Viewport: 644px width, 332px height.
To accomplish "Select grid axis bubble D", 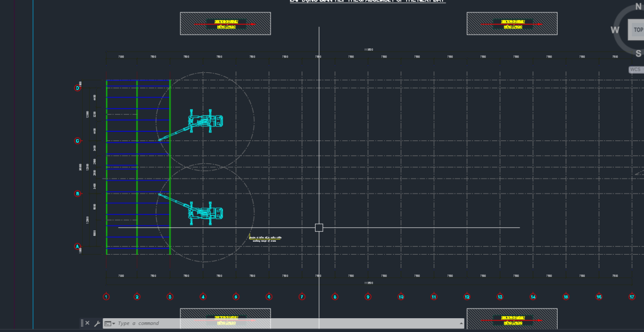I will (78, 88).
